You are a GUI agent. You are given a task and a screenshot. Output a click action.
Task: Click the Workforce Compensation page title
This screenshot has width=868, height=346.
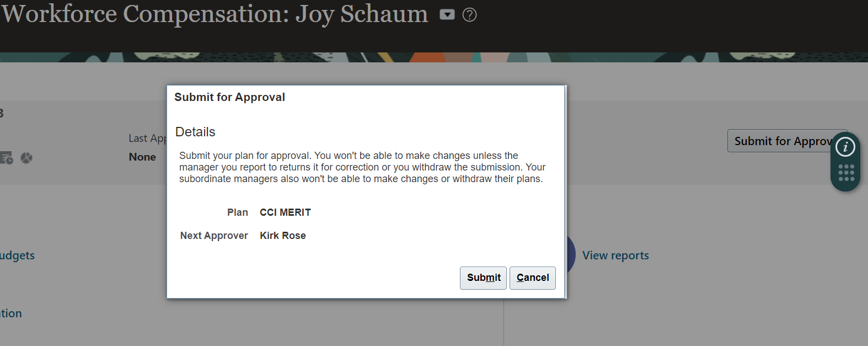215,14
